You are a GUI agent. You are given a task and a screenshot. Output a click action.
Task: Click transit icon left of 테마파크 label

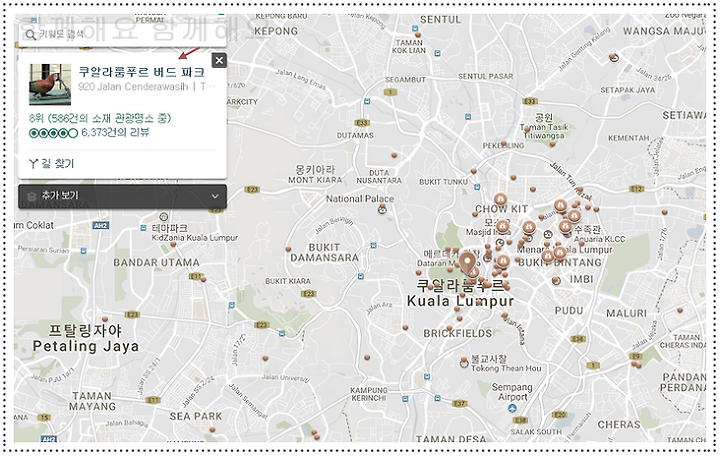[x=143, y=228]
